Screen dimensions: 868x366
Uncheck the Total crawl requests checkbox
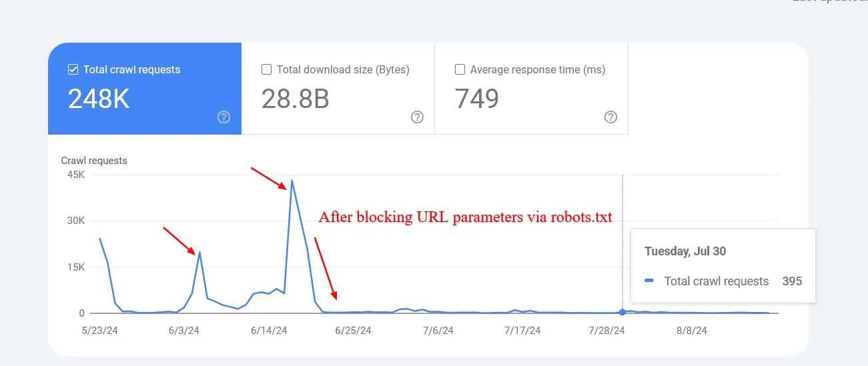73,69
